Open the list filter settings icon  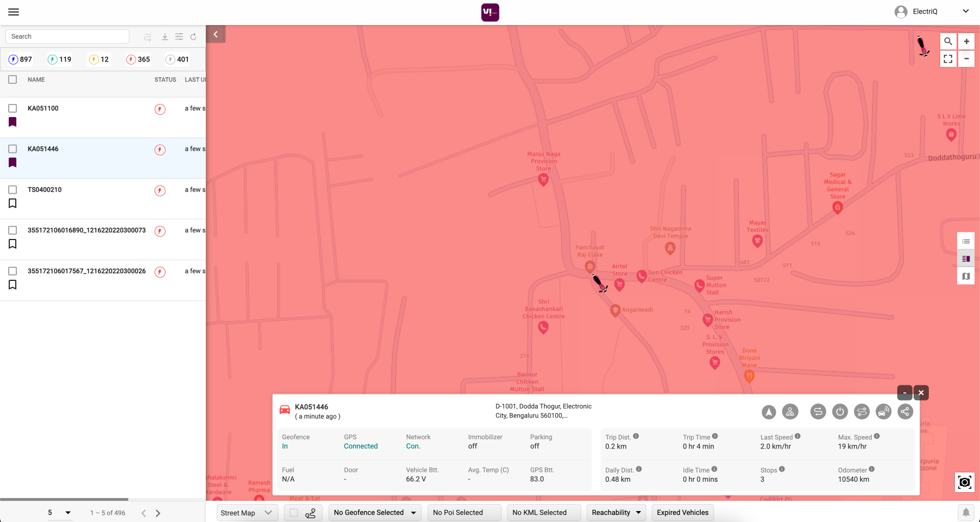179,37
